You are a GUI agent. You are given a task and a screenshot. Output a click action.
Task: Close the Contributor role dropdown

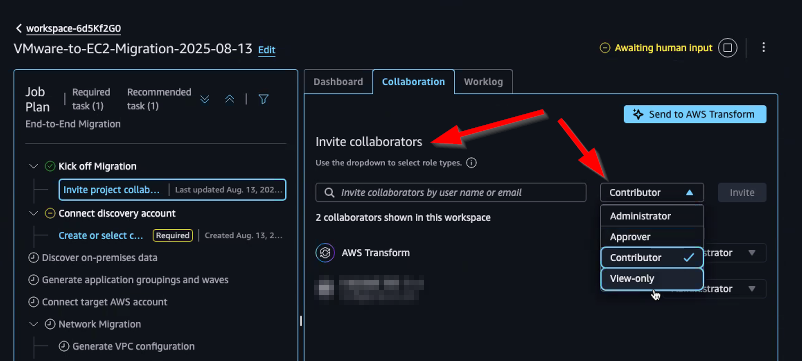coord(652,193)
